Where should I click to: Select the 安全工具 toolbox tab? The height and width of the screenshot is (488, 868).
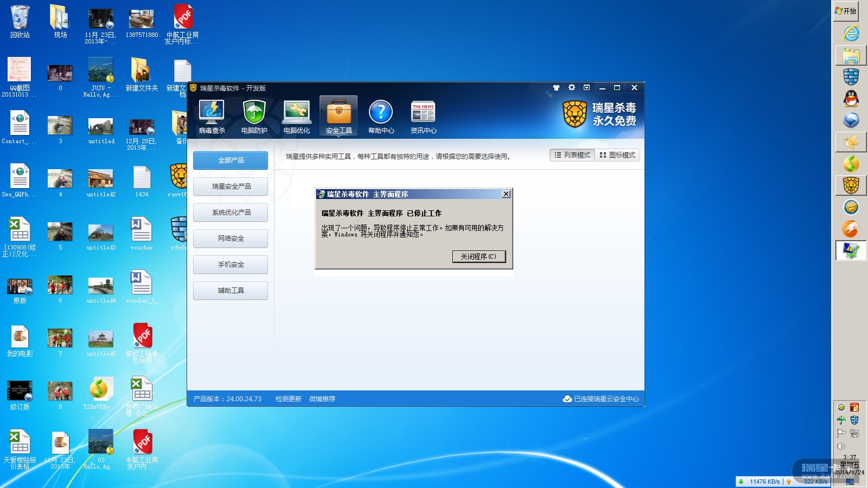coord(339,117)
